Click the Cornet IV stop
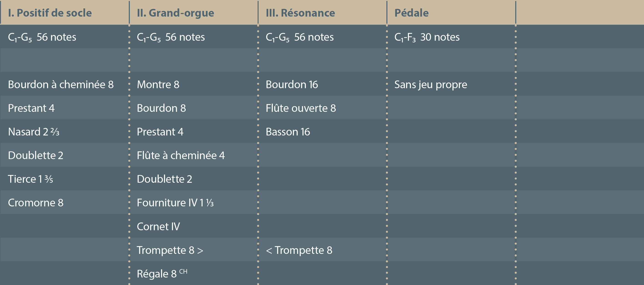Viewport: 644px width, 285px height. 158,227
